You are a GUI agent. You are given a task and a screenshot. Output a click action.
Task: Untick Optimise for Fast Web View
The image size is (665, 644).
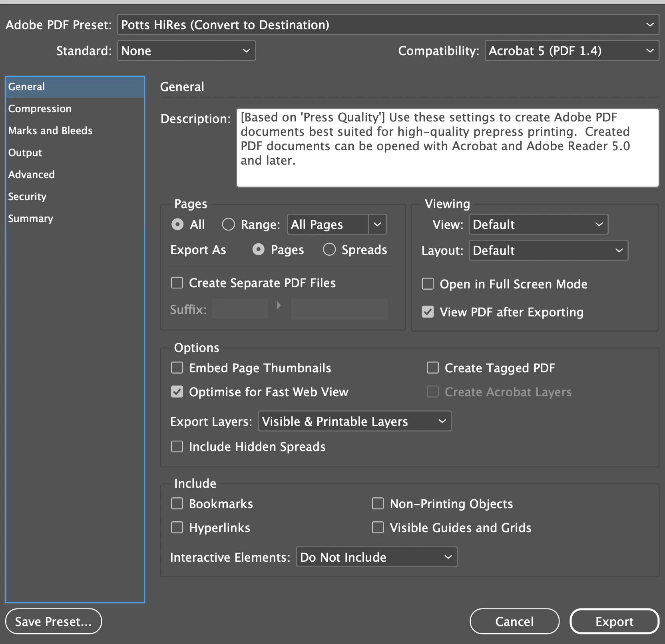(177, 392)
